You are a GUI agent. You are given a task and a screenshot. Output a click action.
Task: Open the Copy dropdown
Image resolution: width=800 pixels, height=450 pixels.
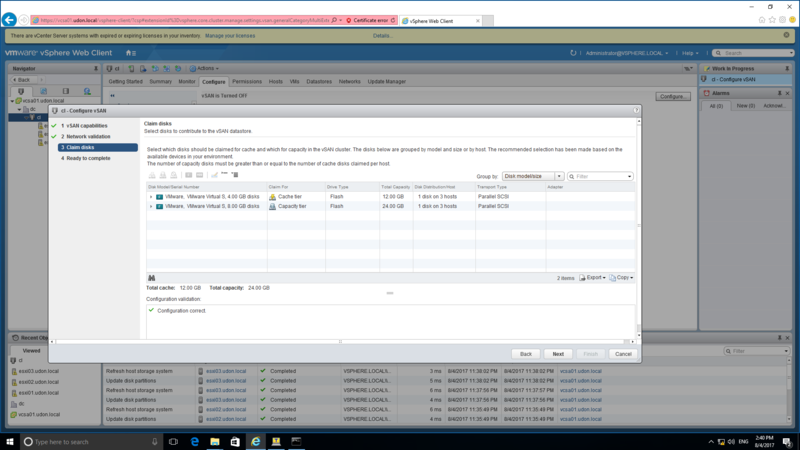pyautogui.click(x=621, y=278)
